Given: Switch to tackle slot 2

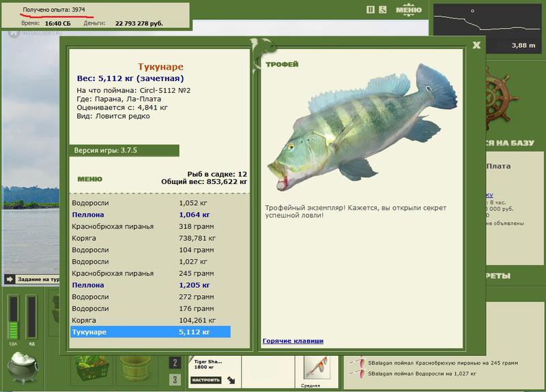Looking at the screenshot, I should tap(175, 363).
